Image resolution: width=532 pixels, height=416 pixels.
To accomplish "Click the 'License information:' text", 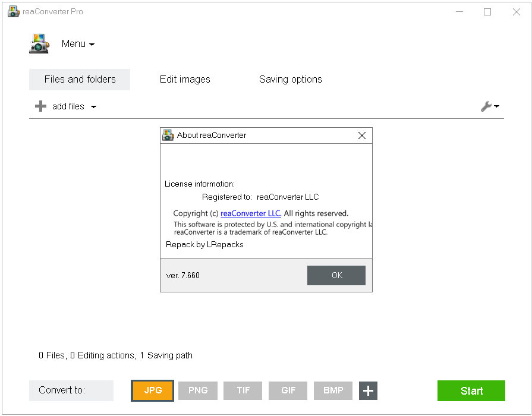I will (200, 184).
